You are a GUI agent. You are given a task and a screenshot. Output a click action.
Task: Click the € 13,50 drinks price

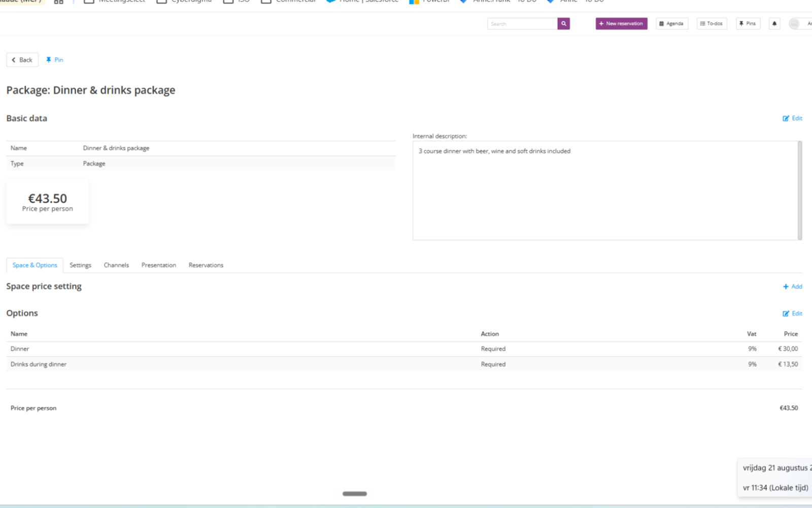coord(788,364)
